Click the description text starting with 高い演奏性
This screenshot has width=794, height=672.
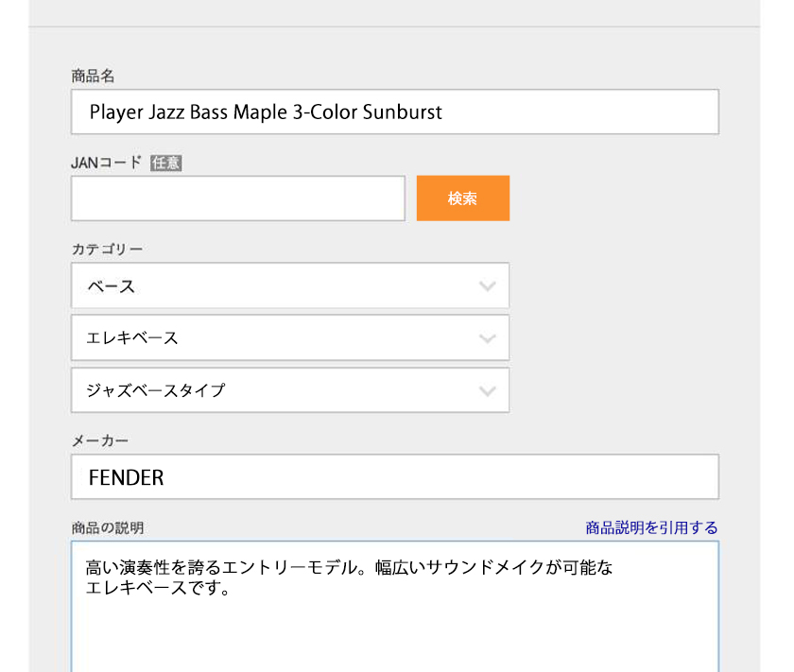tap(349, 568)
